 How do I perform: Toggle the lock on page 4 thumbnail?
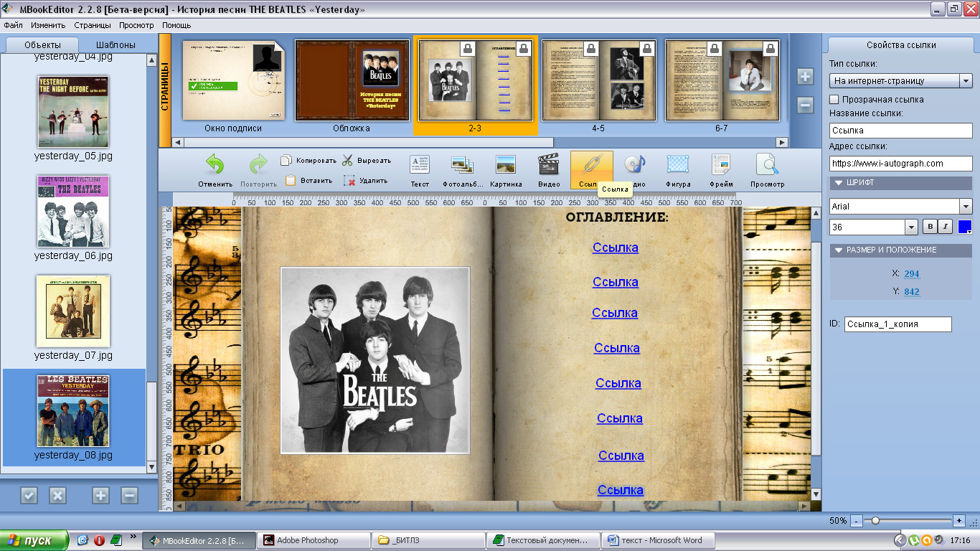point(590,49)
